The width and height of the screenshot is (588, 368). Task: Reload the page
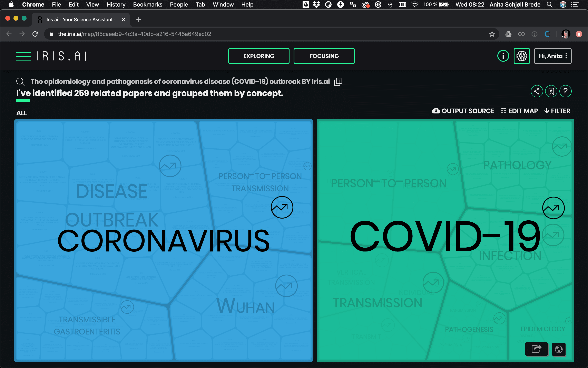pyautogui.click(x=35, y=34)
